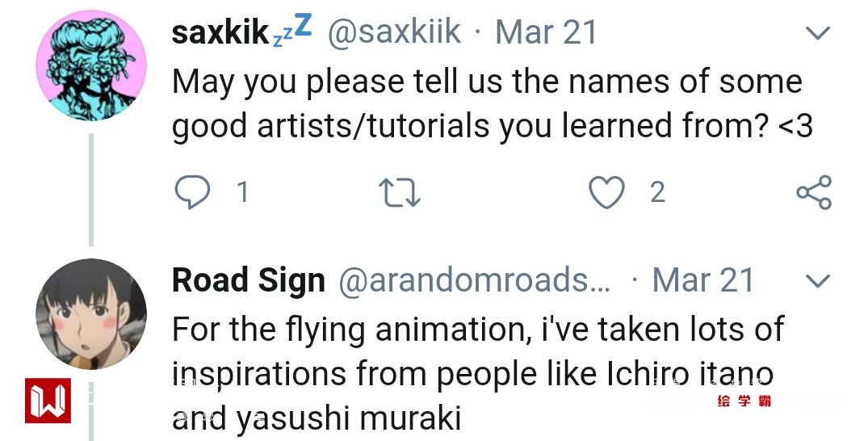Click the share icon on saxkik's tweet

[813, 193]
